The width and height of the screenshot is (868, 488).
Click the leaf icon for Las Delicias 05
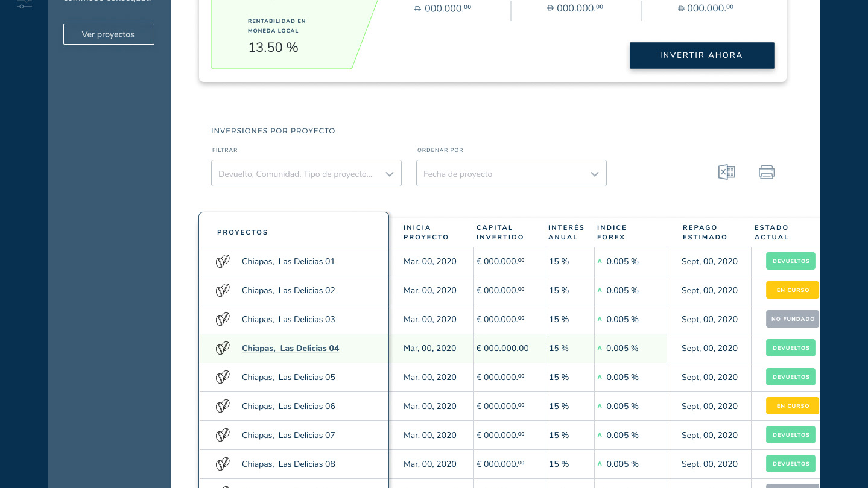[223, 377]
